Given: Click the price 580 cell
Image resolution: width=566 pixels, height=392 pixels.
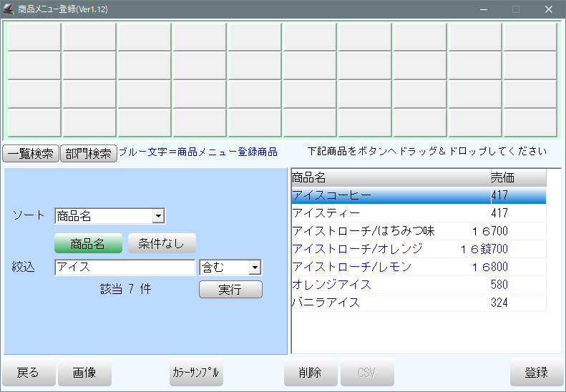Looking at the screenshot, I should 518,285.
